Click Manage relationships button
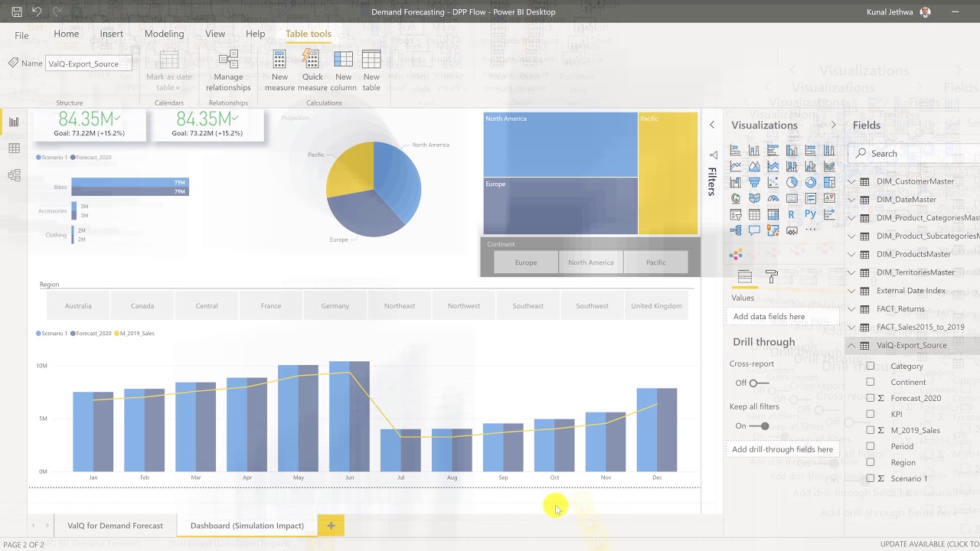Screen dimensions: 980x551 (228, 71)
